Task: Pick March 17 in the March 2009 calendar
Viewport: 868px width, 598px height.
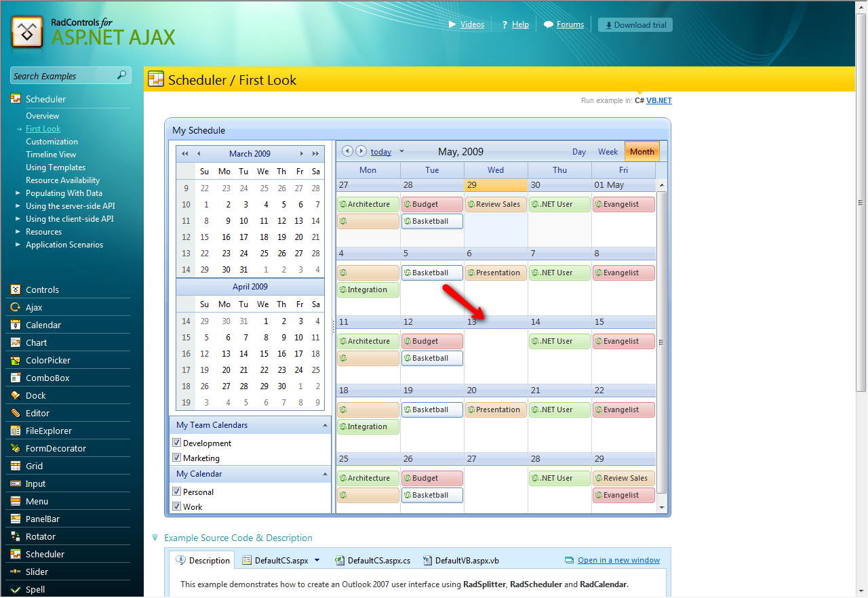Action: (x=243, y=237)
